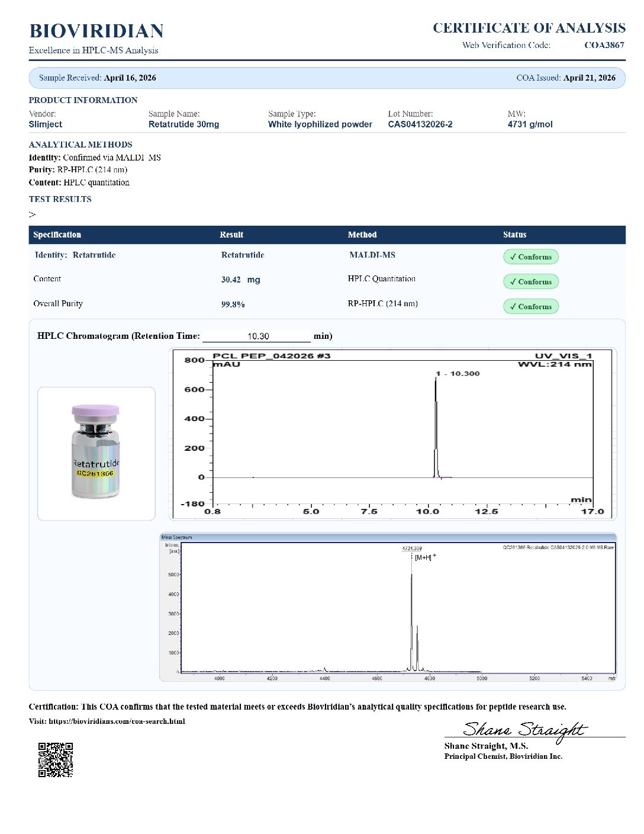This screenshot has height=834, width=644.
Task: Click the mass spectrum peak label 4731.309
Action: pyautogui.click(x=412, y=548)
